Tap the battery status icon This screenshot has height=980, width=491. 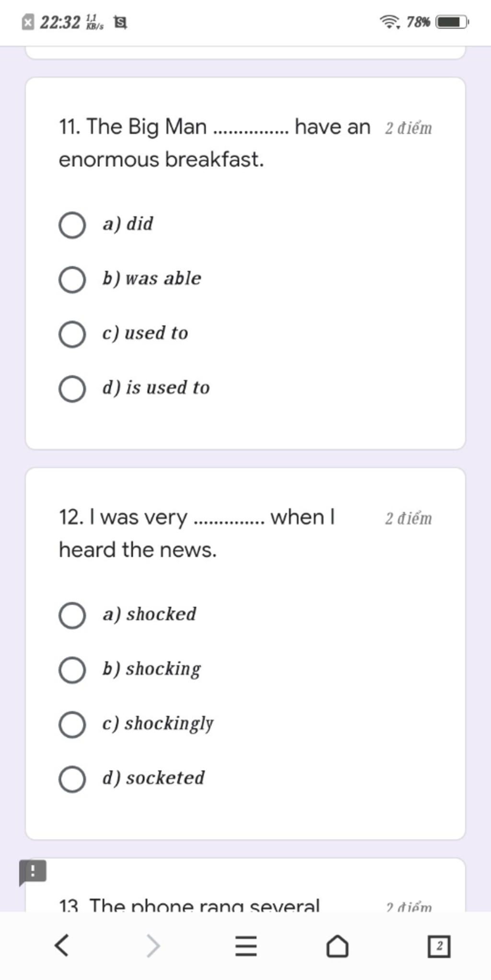click(451, 22)
